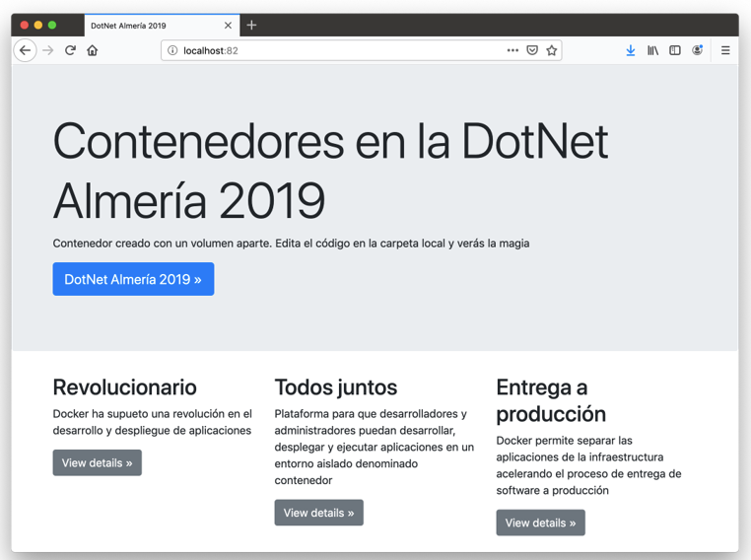751x560 pixels.
Task: Open the hamburger application menu
Action: coord(725,50)
